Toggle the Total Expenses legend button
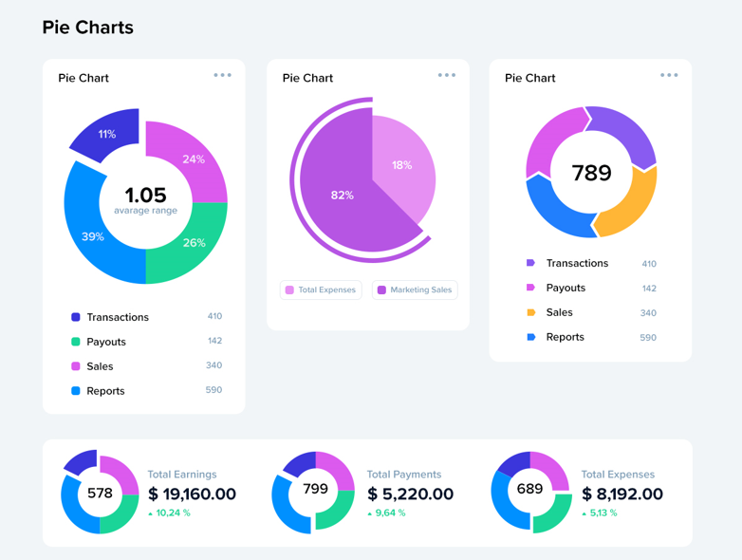Screen dimensions: 742x560 (321, 289)
